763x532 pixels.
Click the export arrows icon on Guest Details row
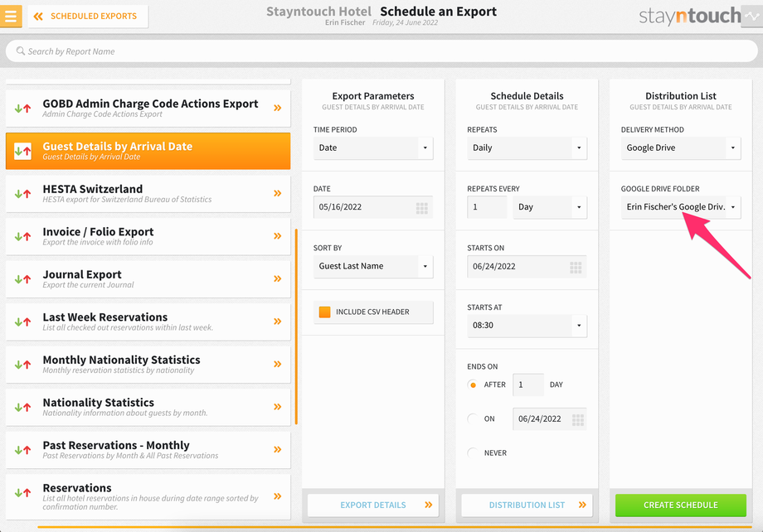click(23, 152)
